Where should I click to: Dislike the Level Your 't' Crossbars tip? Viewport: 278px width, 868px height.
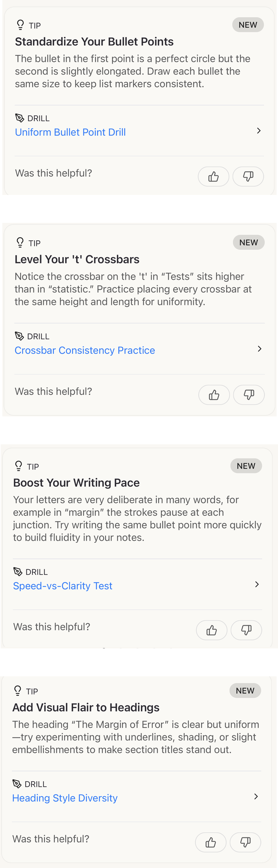[x=249, y=395]
